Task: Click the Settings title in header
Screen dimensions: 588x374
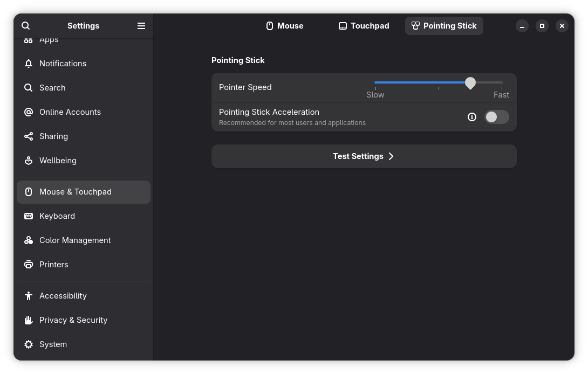Action: tap(83, 26)
